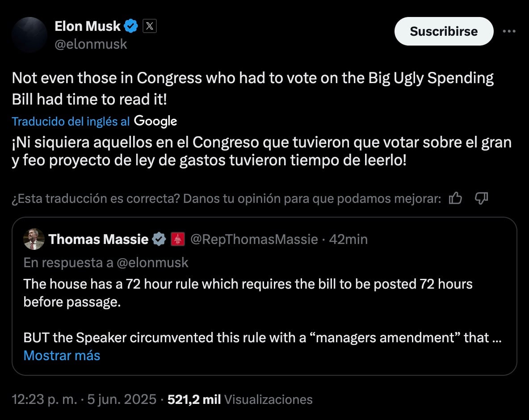Expand quoted post with Mostrar más
This screenshot has width=529, height=420.
coord(62,355)
